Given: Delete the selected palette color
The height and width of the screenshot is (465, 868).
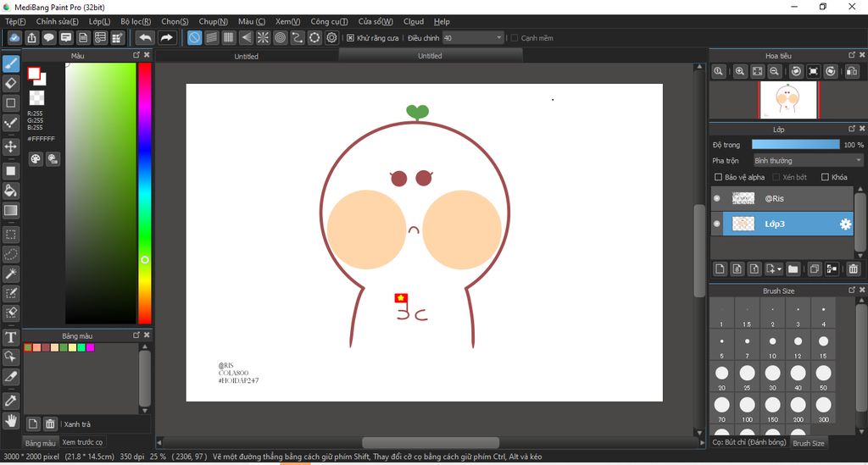Looking at the screenshot, I should point(50,424).
